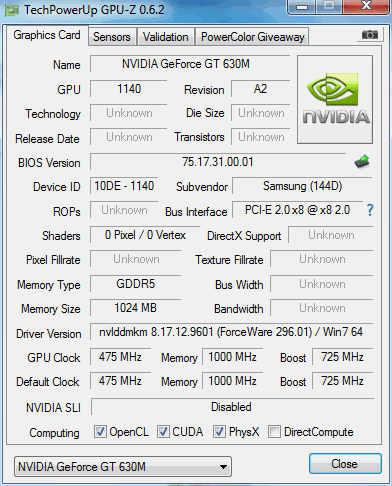Image resolution: width=392 pixels, height=486 pixels.
Task: Open the PowerColor Giveaway tab
Action: (253, 37)
